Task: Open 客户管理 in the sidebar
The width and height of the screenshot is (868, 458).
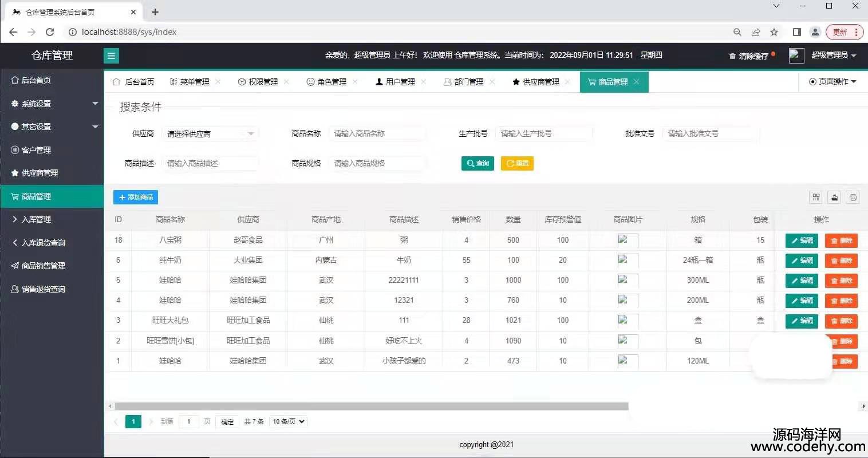Action: 52,150
